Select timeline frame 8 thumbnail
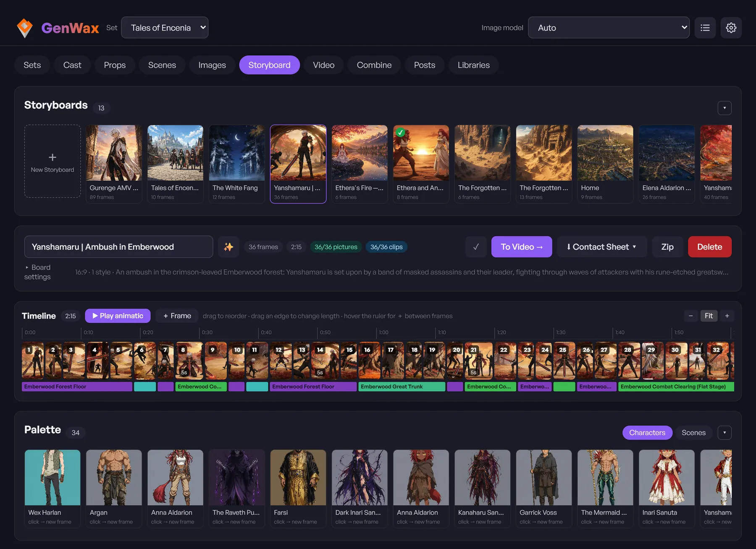This screenshot has width=756, height=549. click(x=189, y=361)
